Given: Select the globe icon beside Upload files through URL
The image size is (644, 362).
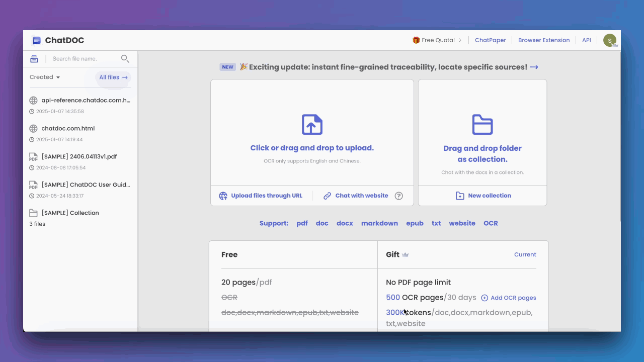Looking at the screenshot, I should 223,196.
